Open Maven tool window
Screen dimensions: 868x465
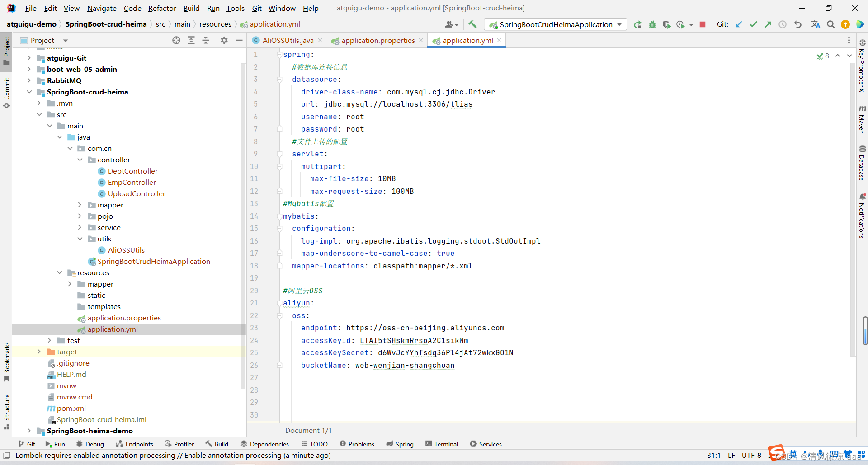[x=862, y=120]
